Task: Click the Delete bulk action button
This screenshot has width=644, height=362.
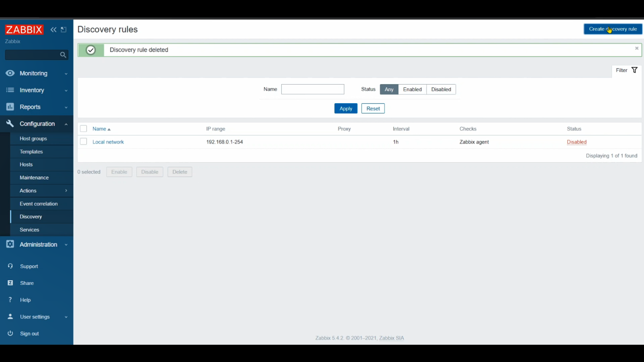Action: (180, 172)
